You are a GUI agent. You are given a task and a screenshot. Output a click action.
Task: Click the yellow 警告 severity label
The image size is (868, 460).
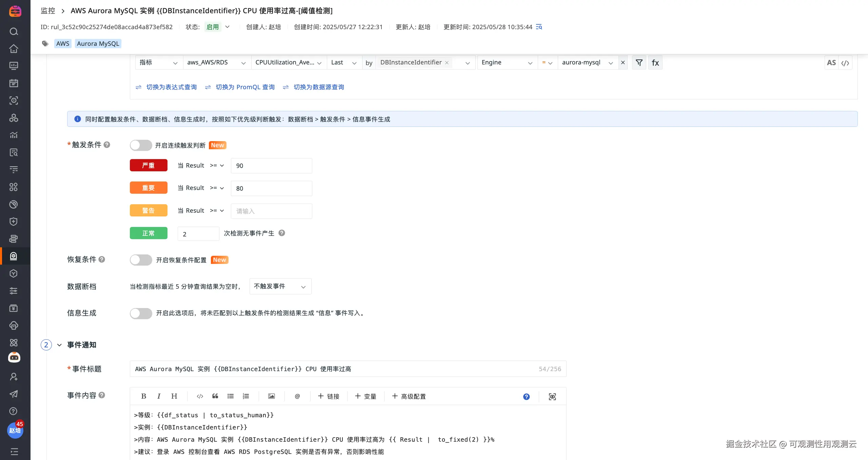[x=149, y=210]
